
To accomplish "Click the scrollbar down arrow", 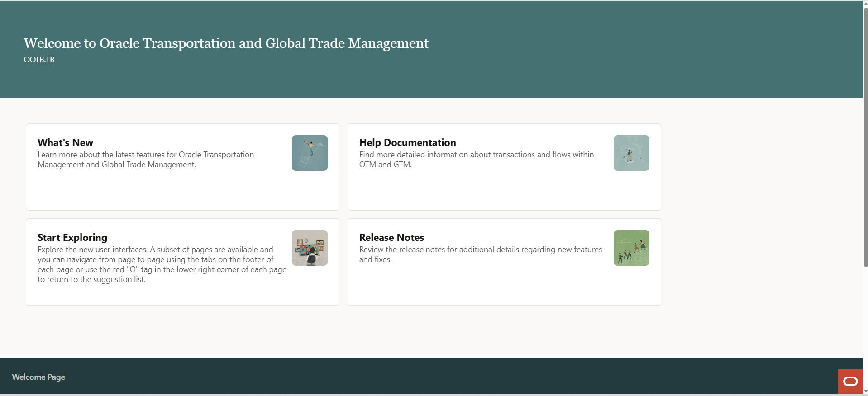I will tap(866, 392).
